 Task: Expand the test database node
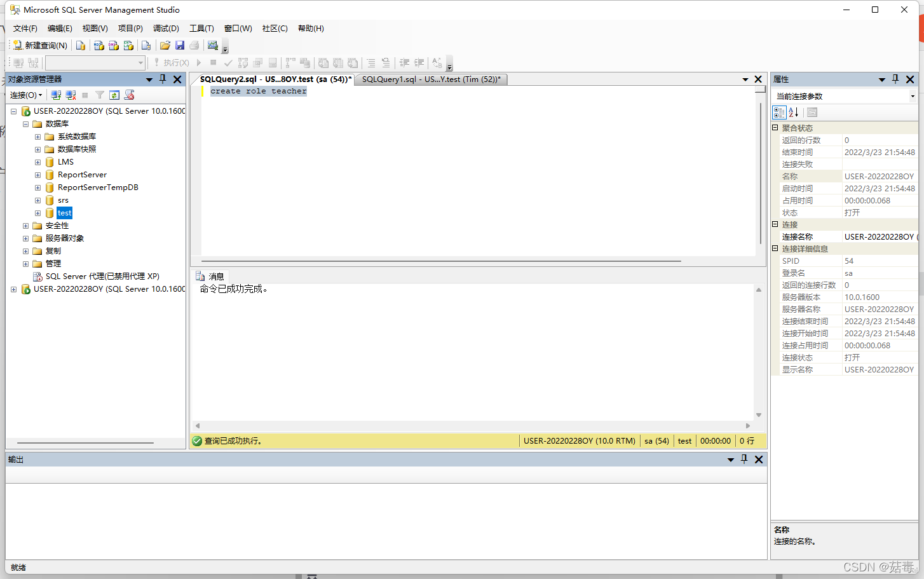tap(37, 213)
